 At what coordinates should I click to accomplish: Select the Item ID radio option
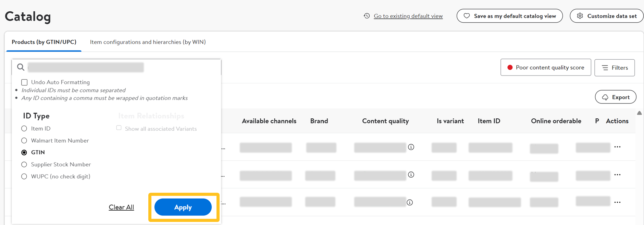pyautogui.click(x=24, y=129)
